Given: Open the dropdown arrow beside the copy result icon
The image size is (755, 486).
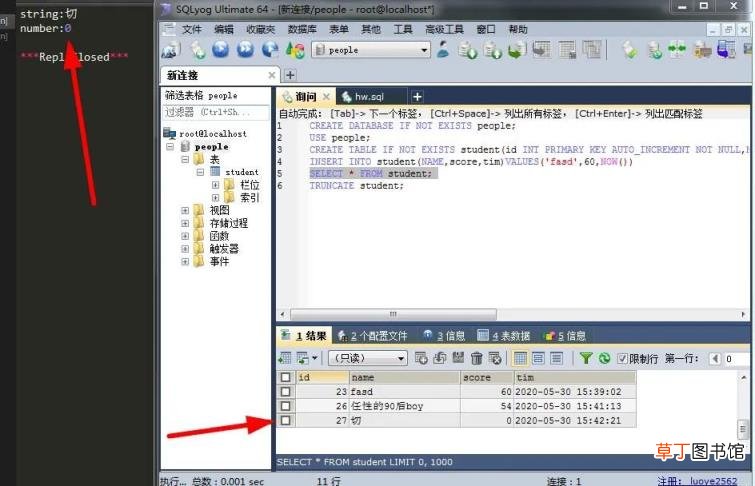Looking at the screenshot, I should [x=314, y=358].
